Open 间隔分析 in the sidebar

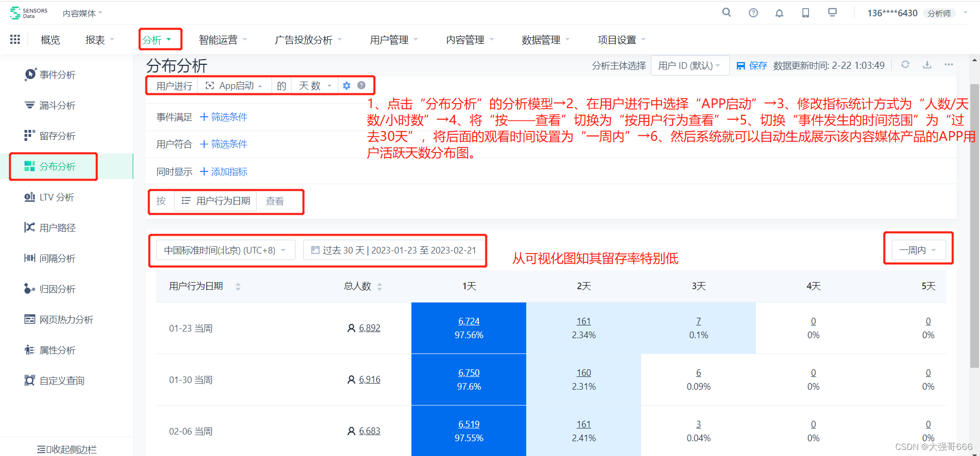pyautogui.click(x=50, y=259)
